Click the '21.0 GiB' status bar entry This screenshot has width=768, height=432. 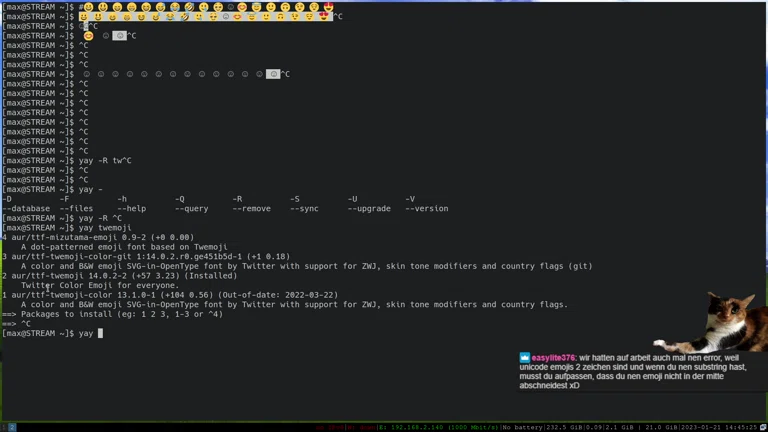pyautogui.click(x=662, y=428)
